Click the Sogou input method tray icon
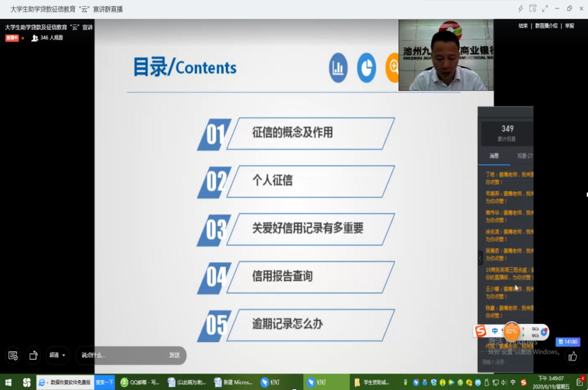The height and width of the screenshot is (390, 588). (x=524, y=382)
